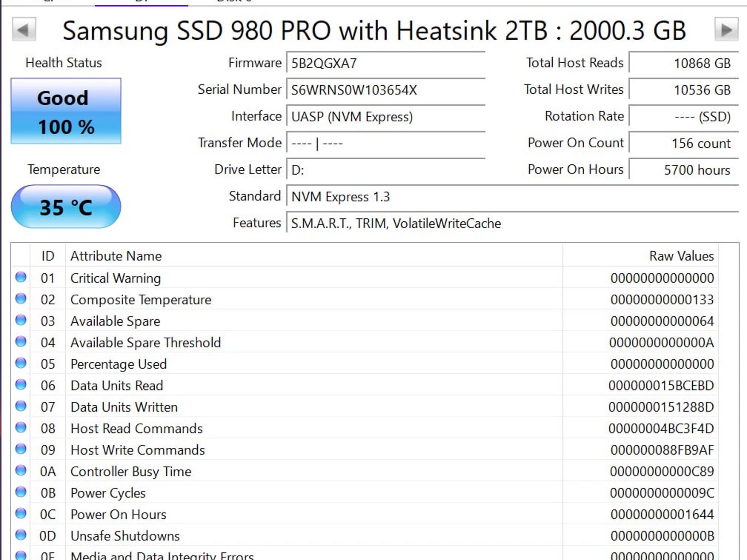This screenshot has height=560, width=747.
Task: Click status orb for Available Spare row
Action: [x=21, y=320]
